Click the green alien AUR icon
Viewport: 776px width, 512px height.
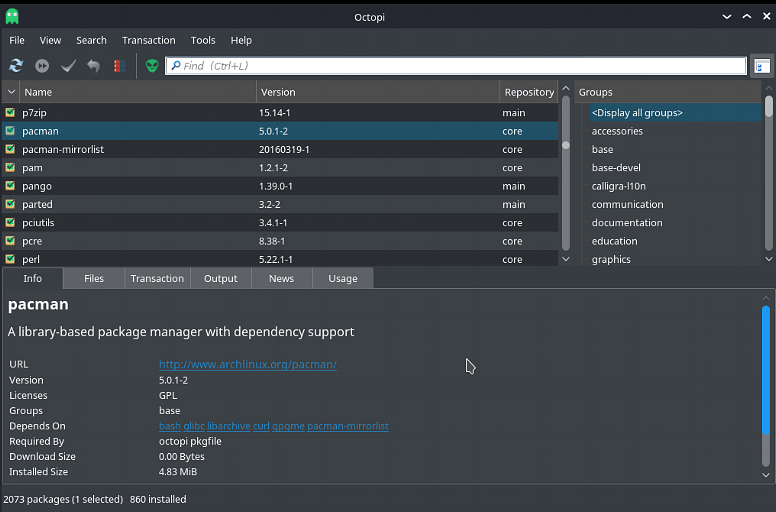(x=152, y=66)
